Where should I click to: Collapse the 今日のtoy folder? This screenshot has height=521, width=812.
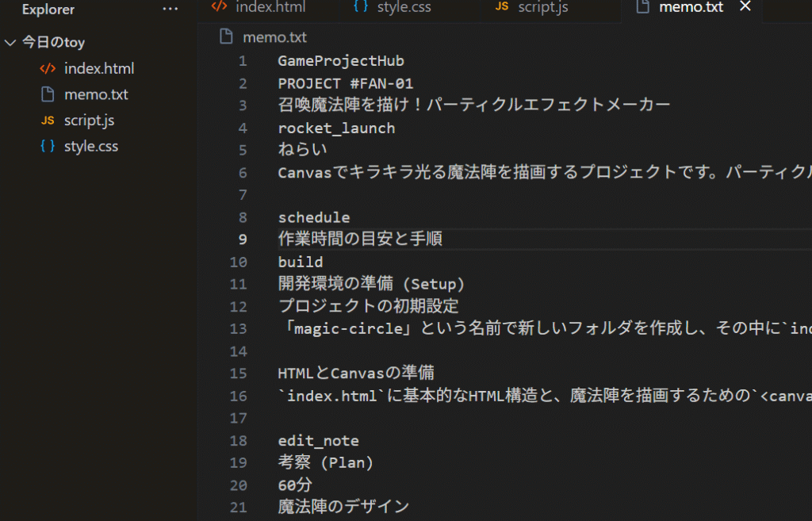10,43
